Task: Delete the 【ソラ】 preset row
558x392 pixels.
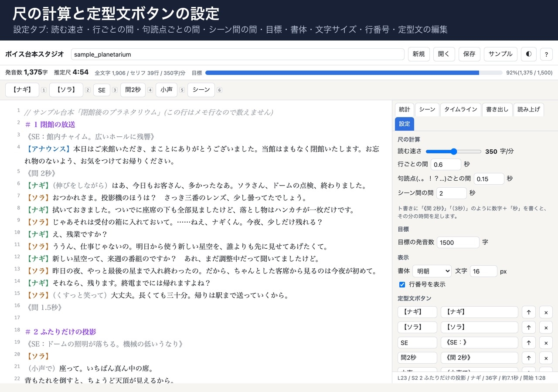Action: [x=546, y=328]
